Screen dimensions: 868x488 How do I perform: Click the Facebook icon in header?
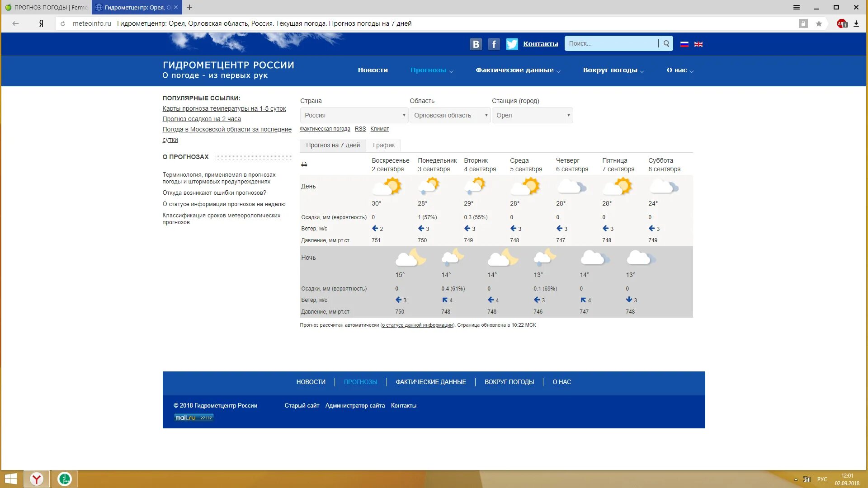click(x=494, y=44)
